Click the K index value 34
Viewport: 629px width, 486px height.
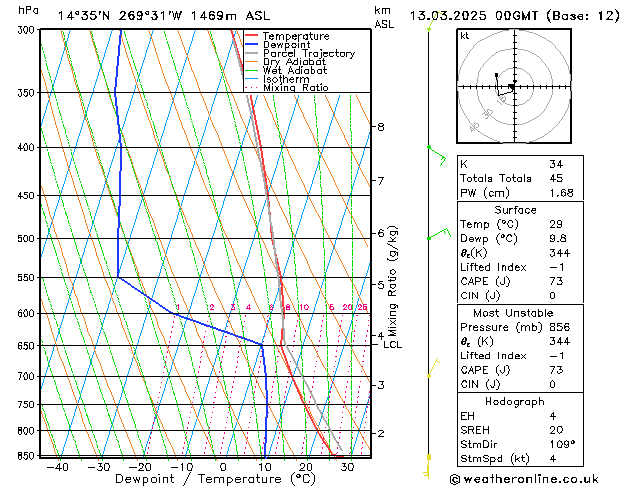click(556, 164)
